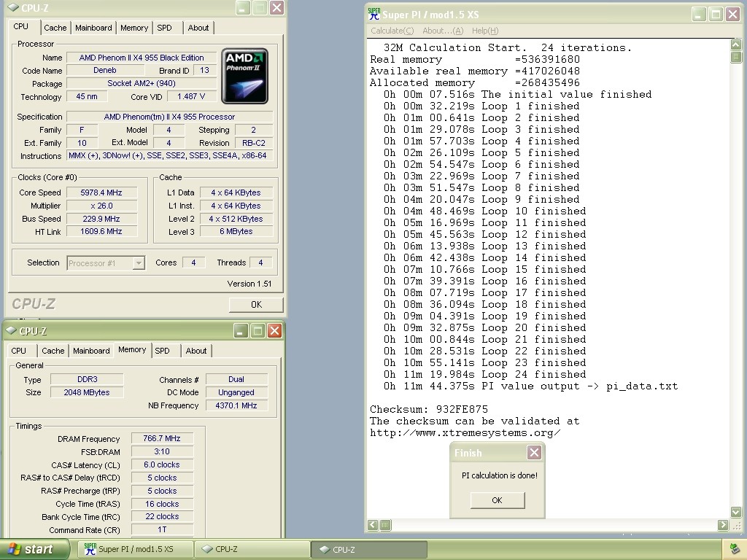Switch to SPD tab in top CPU-Z

(164, 28)
